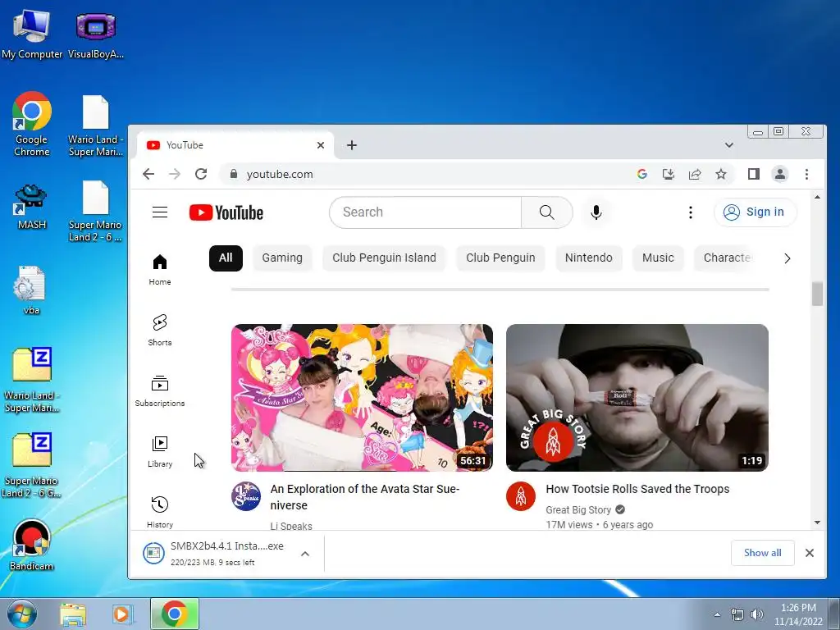
Task: Share this page icon
Action: (x=695, y=174)
